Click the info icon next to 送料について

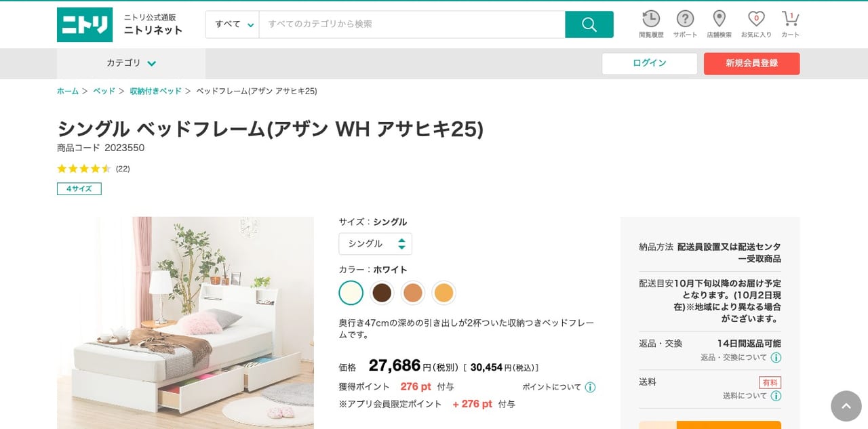[777, 396]
